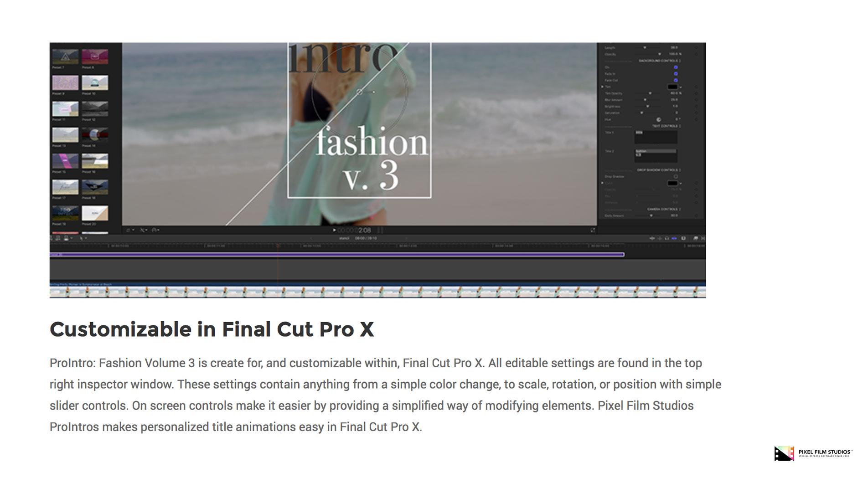Image resolution: width=868 pixels, height=483 pixels.
Task: Click the Background Controls section header
Action: click(x=659, y=61)
